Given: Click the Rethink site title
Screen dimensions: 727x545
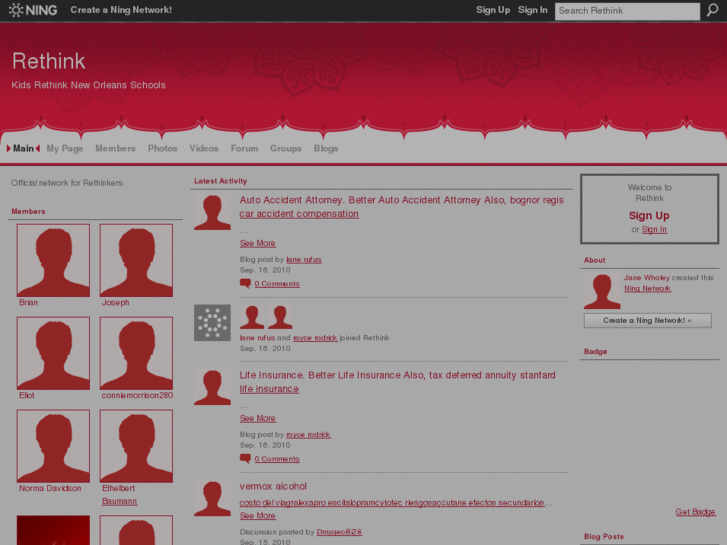Looking at the screenshot, I should 49,61.
